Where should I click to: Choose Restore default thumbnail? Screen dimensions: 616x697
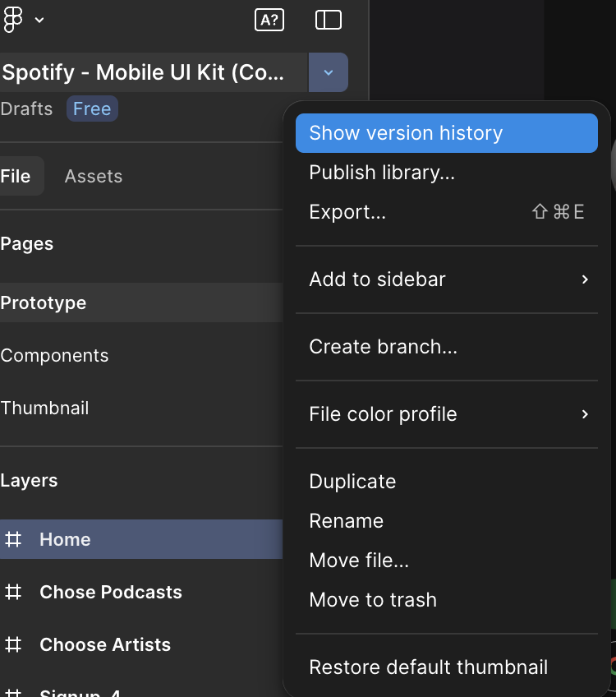[x=447, y=667]
